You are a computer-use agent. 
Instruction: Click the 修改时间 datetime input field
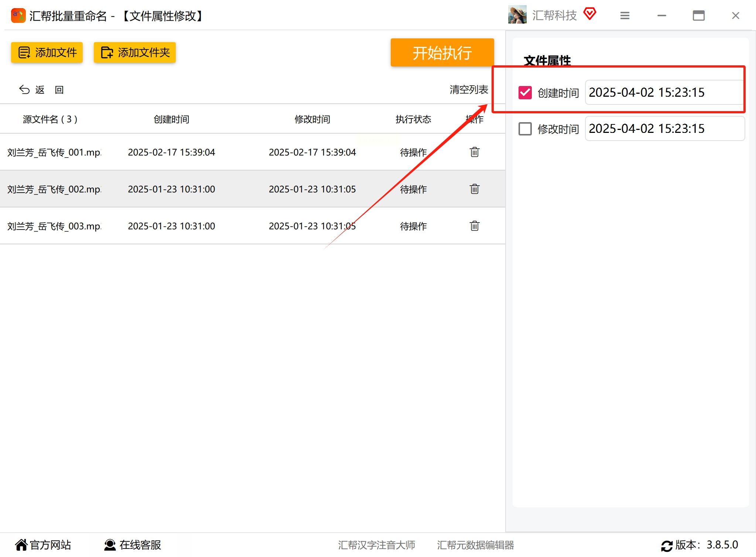coord(664,128)
